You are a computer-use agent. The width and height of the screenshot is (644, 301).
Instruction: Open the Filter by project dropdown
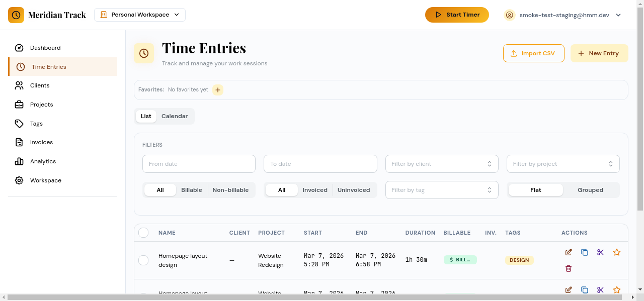click(562, 163)
